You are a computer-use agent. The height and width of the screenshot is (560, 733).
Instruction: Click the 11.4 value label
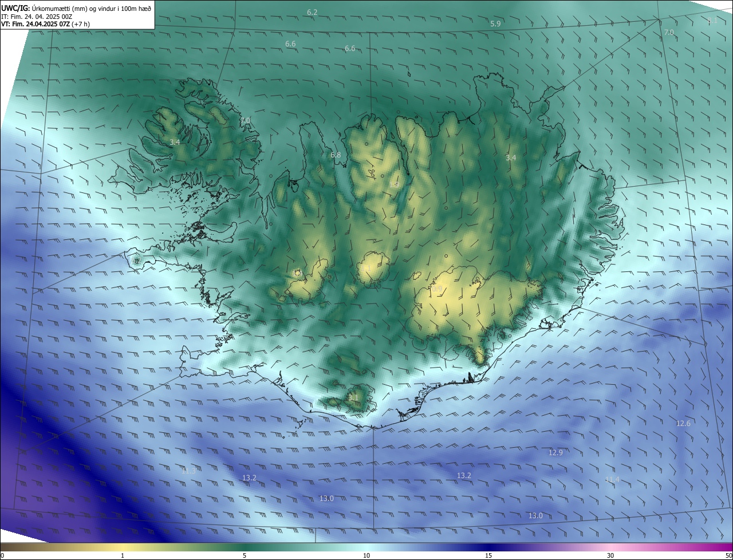click(x=612, y=479)
